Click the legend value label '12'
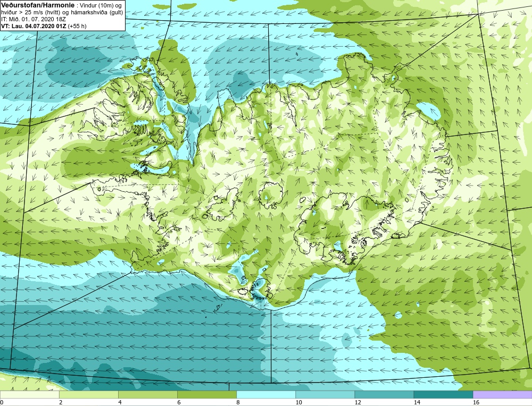The image size is (532, 406). pyautogui.click(x=358, y=402)
